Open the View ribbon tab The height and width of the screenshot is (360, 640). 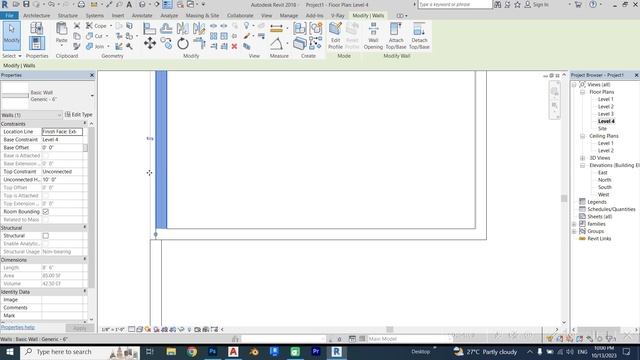click(267, 16)
